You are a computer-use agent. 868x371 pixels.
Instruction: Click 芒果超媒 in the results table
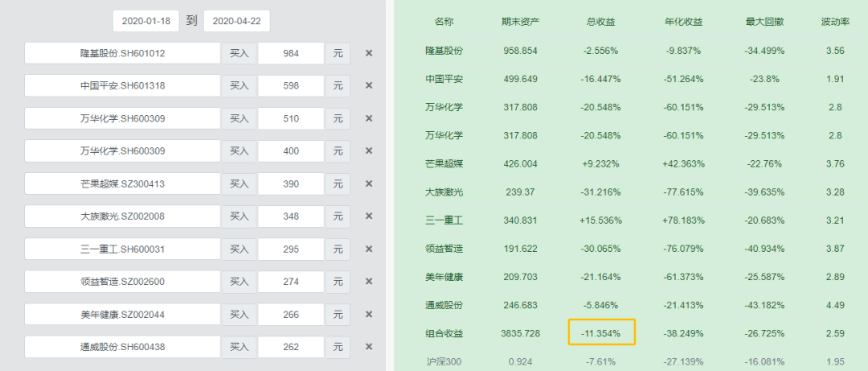click(444, 163)
